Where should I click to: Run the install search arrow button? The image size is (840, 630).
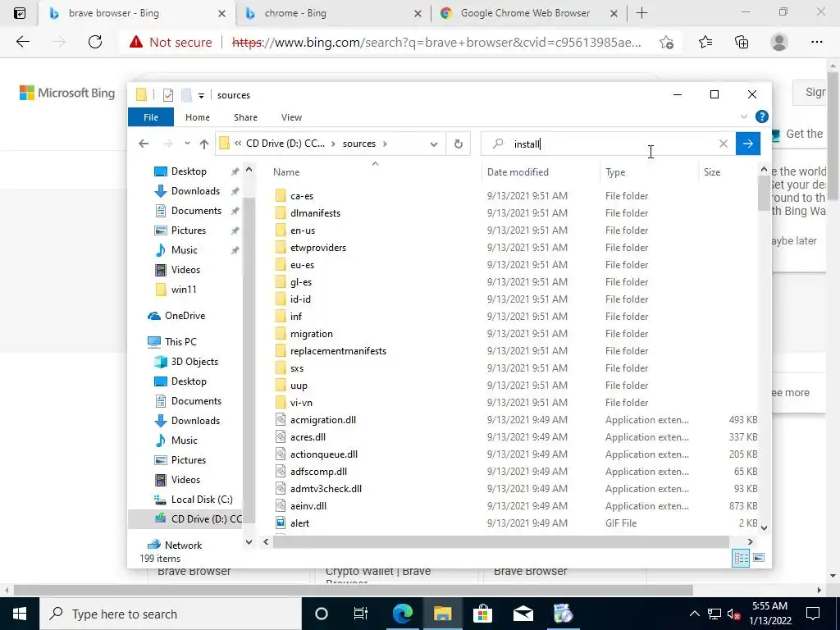(748, 144)
